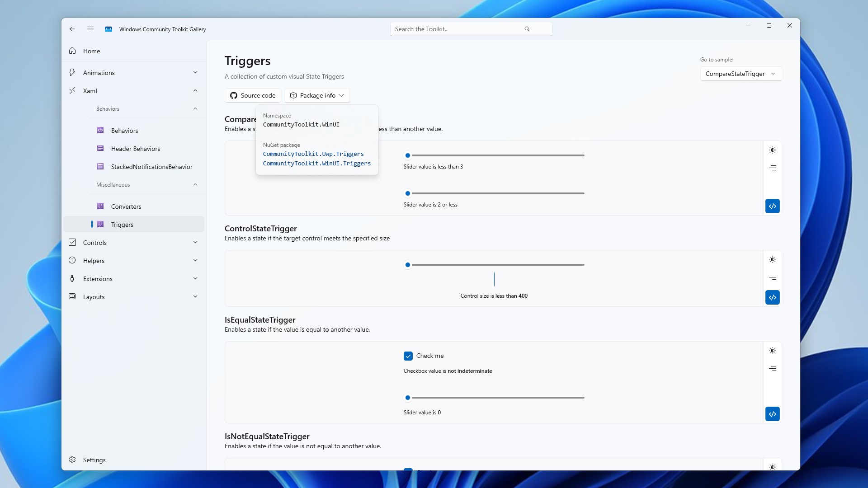The image size is (868, 488).
Task: Collapse the Miscellaneous group
Action: point(195,185)
